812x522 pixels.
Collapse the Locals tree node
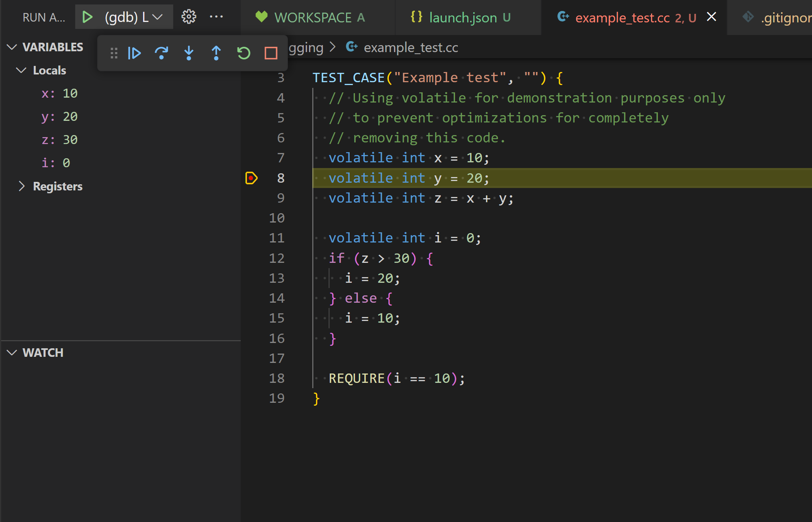[21, 70]
